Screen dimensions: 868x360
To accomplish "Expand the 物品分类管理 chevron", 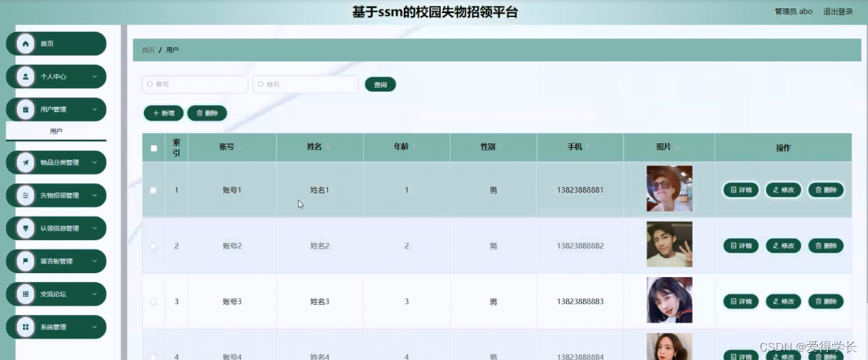I will point(94,162).
